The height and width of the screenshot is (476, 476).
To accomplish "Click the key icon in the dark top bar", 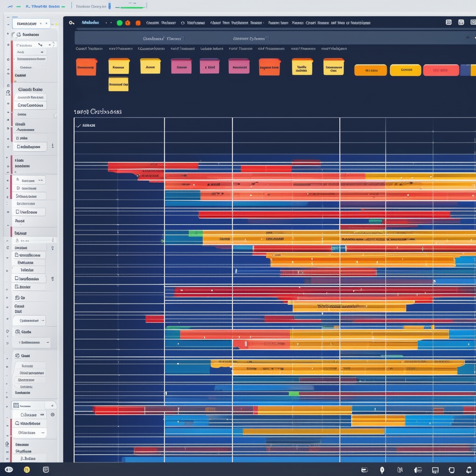I will tap(71, 23).
